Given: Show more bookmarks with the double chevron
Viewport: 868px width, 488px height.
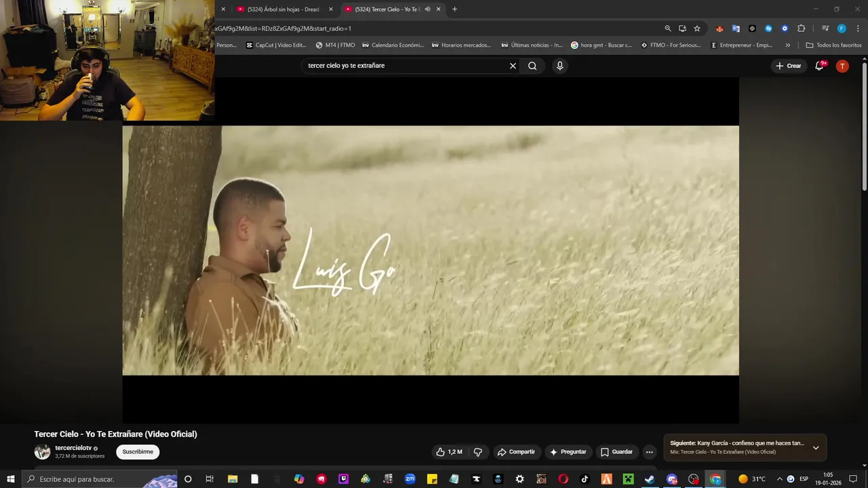Looking at the screenshot, I should click(x=787, y=45).
